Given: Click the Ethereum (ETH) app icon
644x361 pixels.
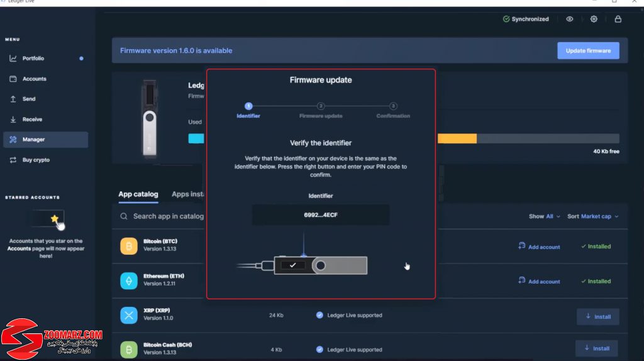Looking at the screenshot, I should pyautogui.click(x=129, y=281).
